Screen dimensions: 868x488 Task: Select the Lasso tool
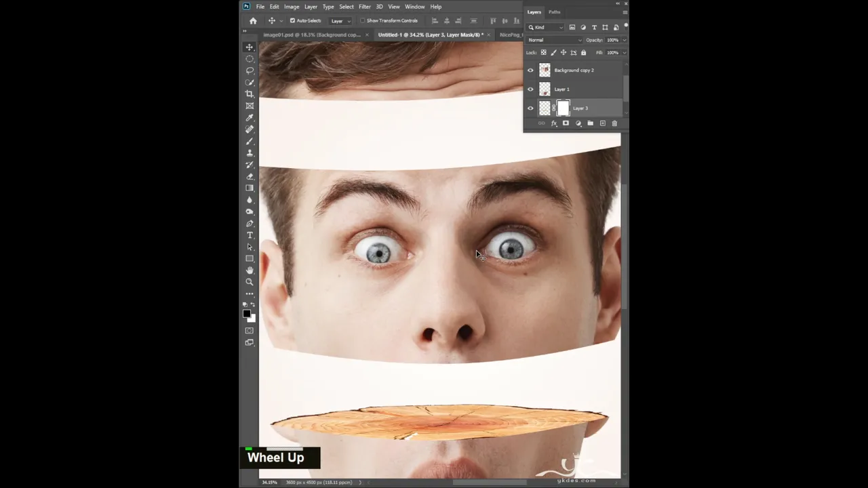point(250,70)
